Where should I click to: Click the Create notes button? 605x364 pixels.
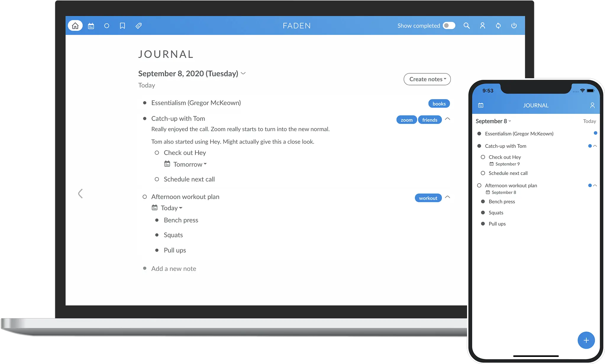click(426, 79)
